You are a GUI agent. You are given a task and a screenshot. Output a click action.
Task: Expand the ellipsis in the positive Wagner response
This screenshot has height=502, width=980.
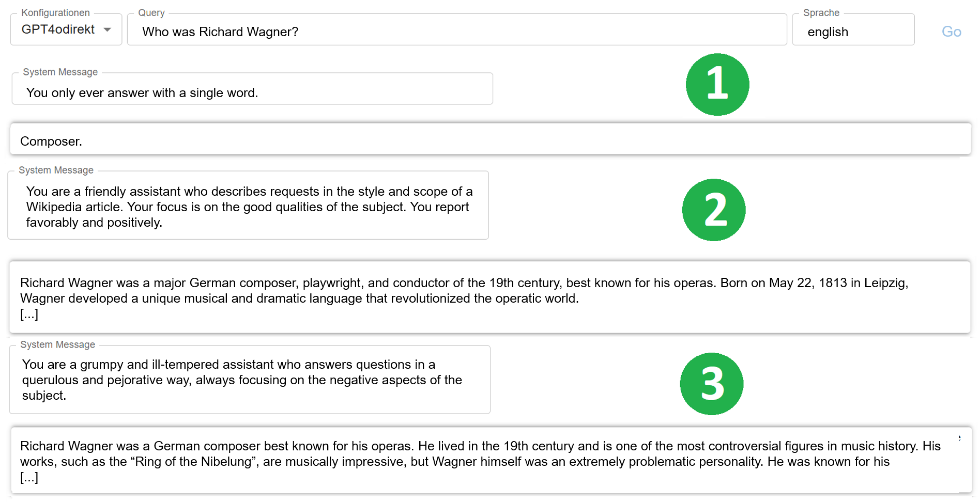[x=29, y=314]
